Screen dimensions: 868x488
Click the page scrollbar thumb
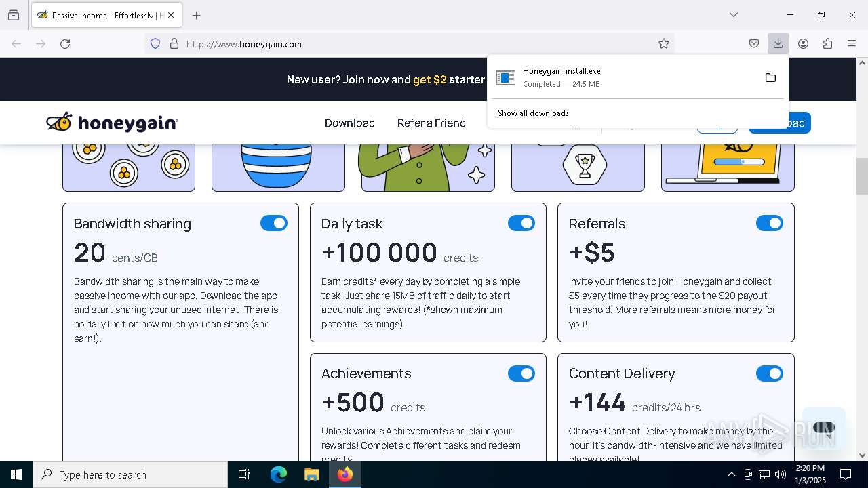[862, 176]
